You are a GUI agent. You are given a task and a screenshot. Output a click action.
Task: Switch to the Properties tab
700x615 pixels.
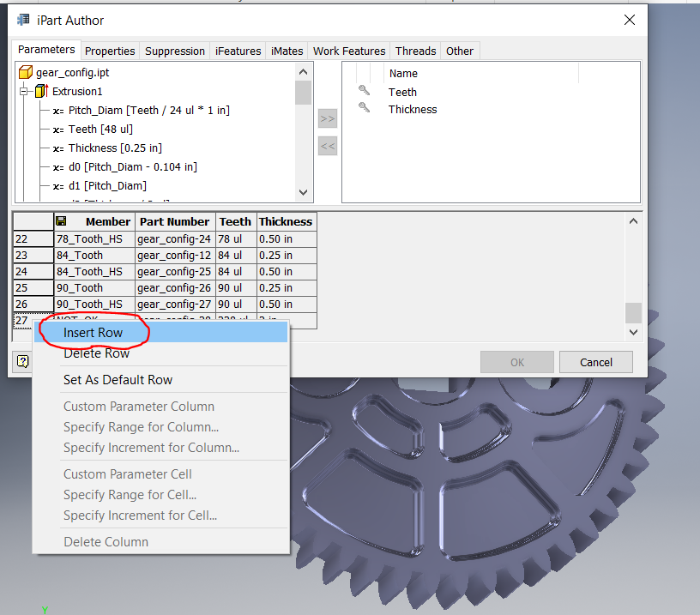[110, 51]
